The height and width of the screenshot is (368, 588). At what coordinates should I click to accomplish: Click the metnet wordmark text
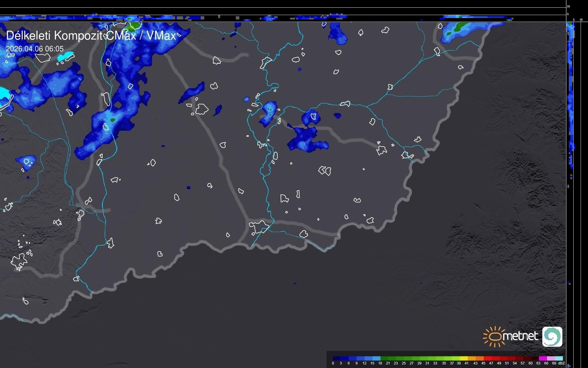(x=520, y=336)
